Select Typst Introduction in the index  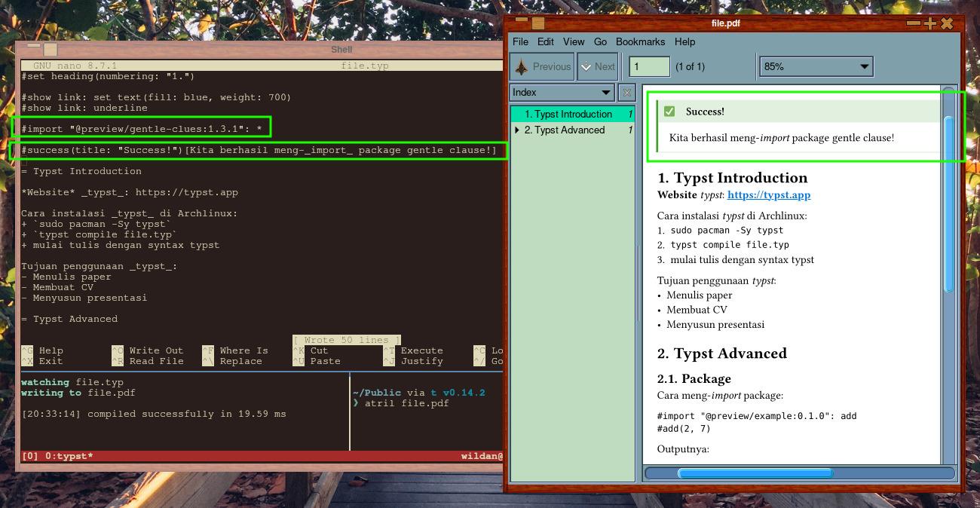coord(568,115)
